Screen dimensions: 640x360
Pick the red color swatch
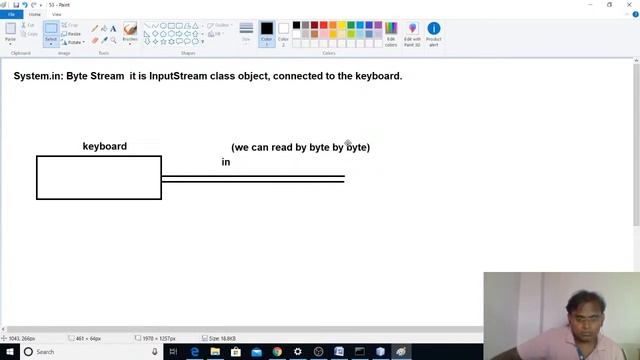[x=324, y=25]
